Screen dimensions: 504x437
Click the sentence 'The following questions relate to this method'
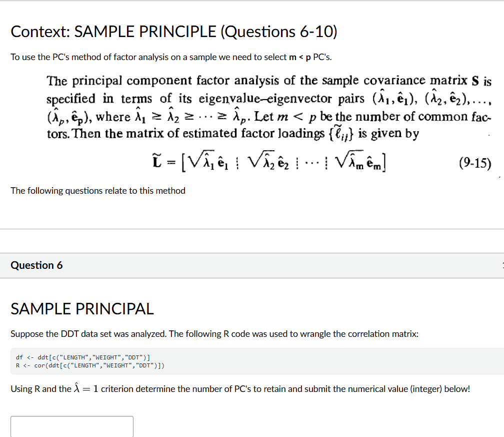click(x=98, y=191)
